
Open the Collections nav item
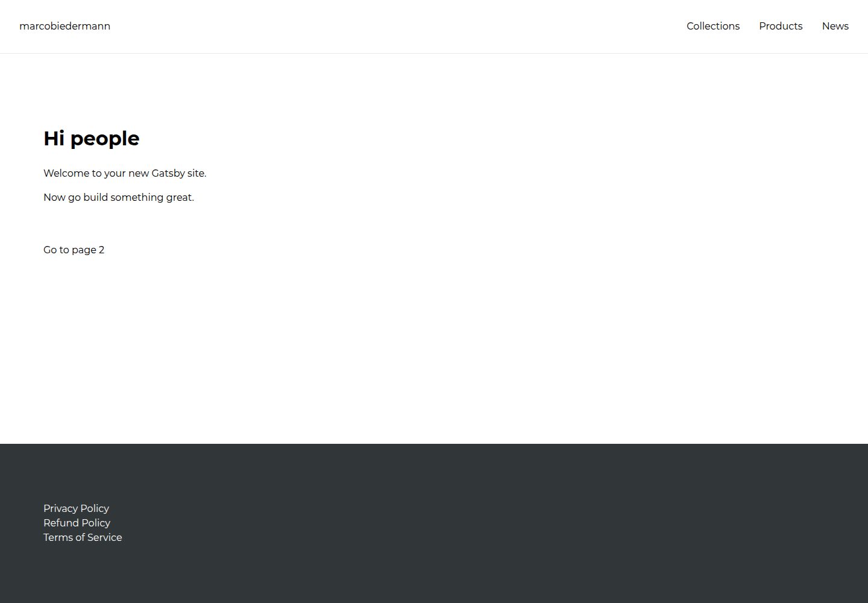pyautogui.click(x=712, y=26)
